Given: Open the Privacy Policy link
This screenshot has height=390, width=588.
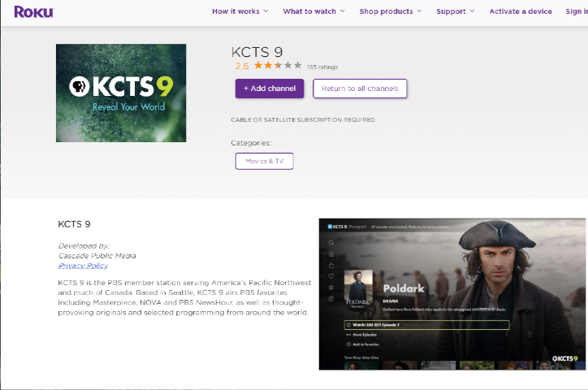Looking at the screenshot, I should (x=84, y=266).
